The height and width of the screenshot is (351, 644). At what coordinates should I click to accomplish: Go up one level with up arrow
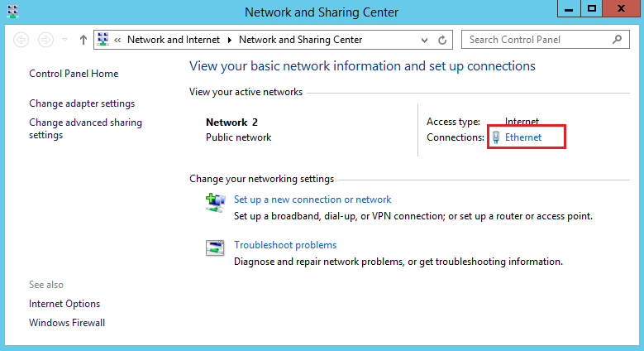[x=83, y=40]
